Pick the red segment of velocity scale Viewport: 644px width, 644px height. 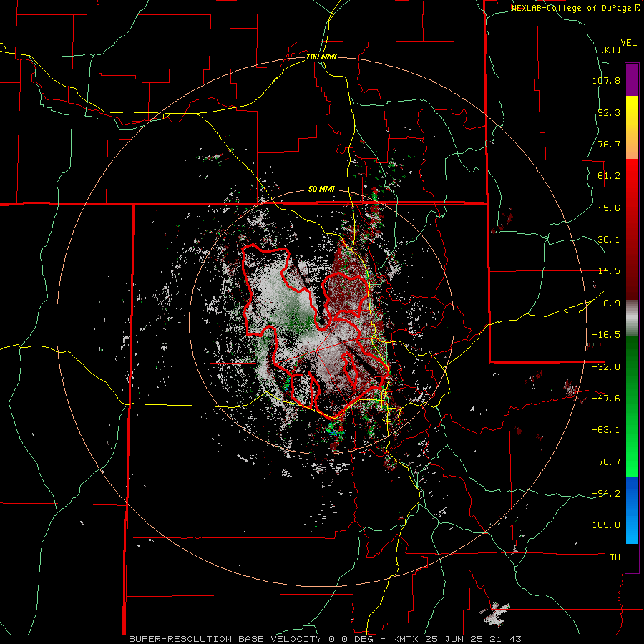[632, 229]
